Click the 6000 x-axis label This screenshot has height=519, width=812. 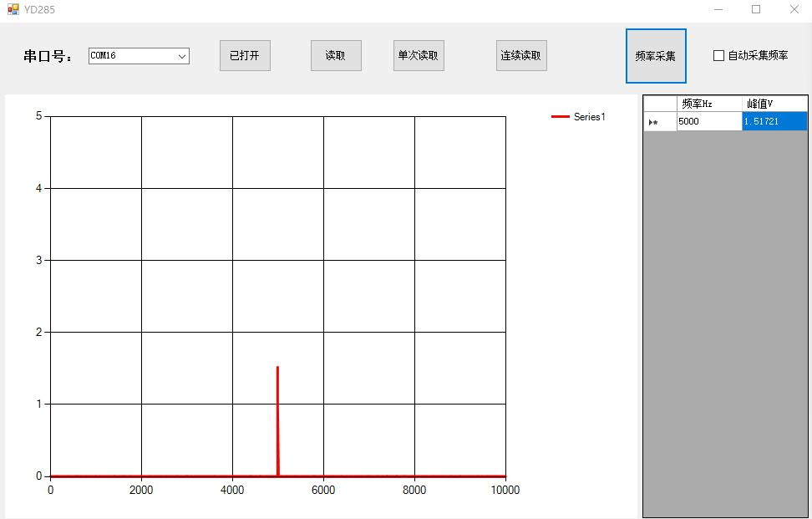click(323, 490)
